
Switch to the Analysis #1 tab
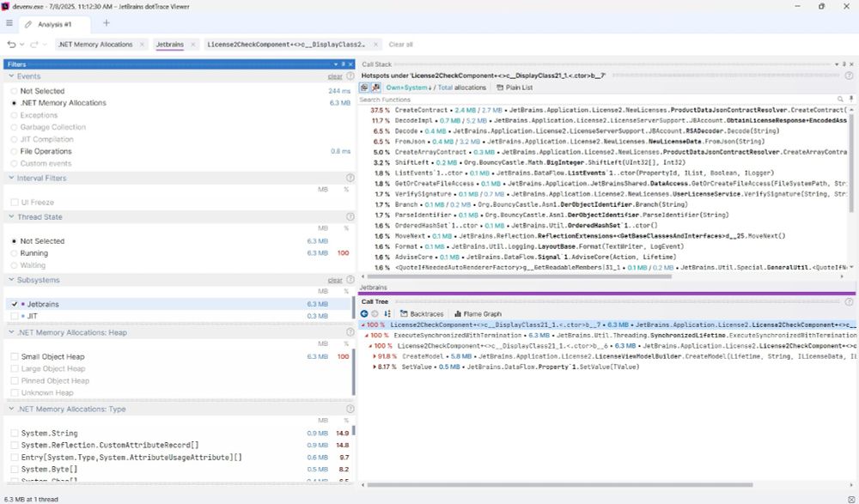pyautogui.click(x=54, y=24)
